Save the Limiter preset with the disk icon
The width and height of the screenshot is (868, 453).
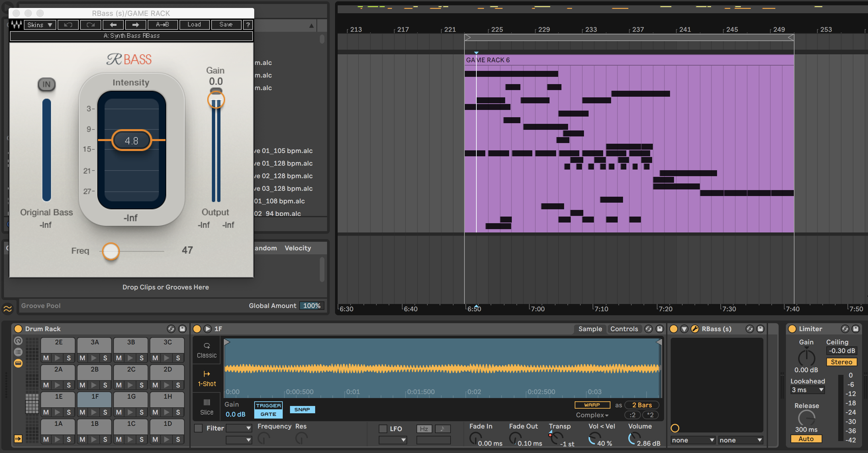[x=856, y=328]
